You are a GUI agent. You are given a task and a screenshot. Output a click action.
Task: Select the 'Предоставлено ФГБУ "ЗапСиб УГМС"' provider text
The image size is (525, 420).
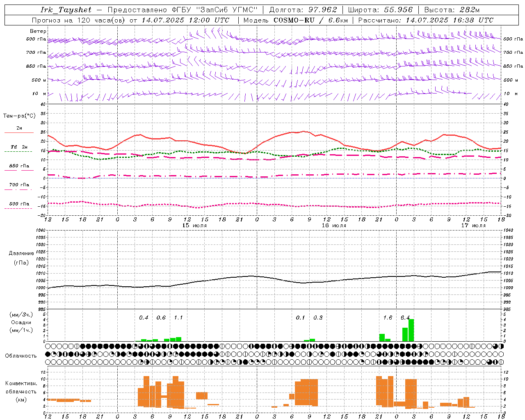[x=183, y=10]
